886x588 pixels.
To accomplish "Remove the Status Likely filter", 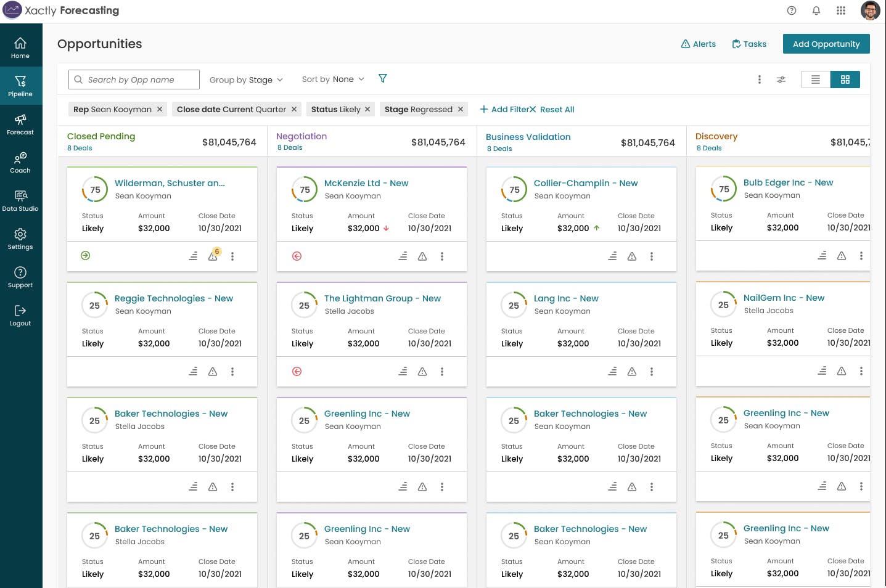I will tap(367, 109).
